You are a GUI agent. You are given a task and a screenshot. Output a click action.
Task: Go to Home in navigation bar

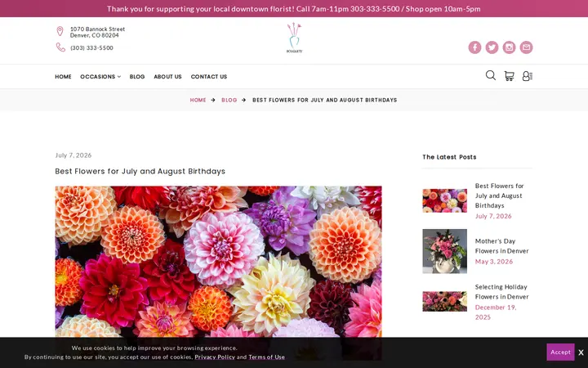(63, 77)
